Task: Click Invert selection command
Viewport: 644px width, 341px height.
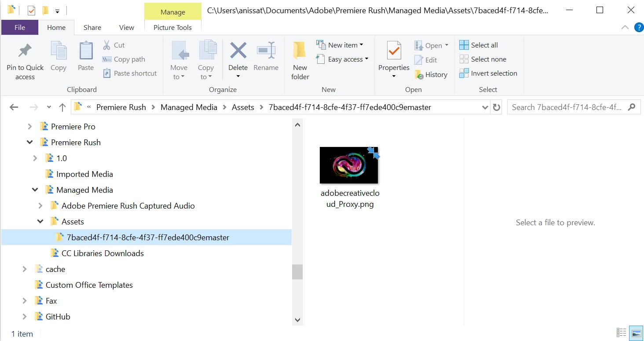Action: pyautogui.click(x=488, y=73)
